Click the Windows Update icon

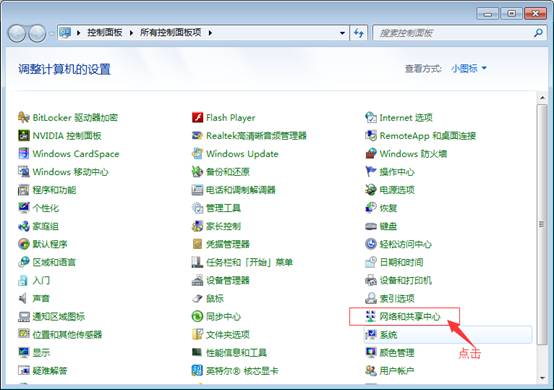[x=197, y=153]
